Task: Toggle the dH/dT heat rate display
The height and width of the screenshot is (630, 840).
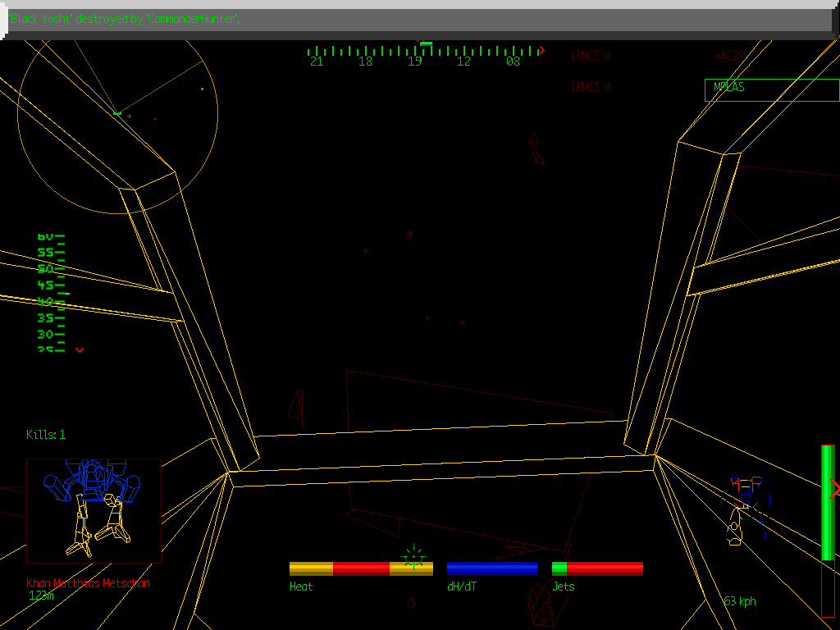Action: click(491, 567)
